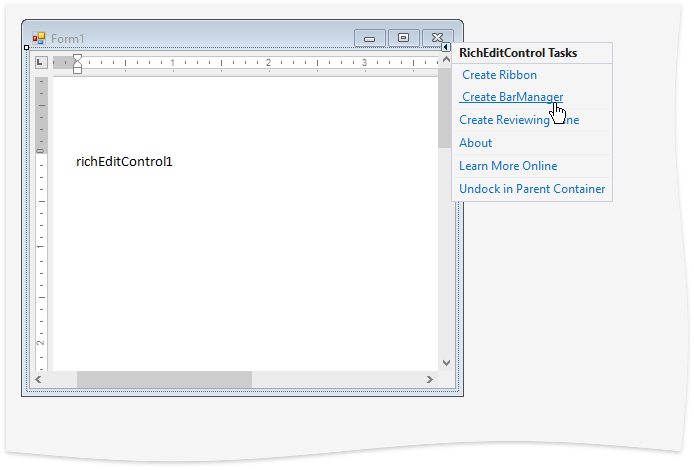The image size is (694, 470).
Task: Click the vertical scrollbar thumb
Action: 444,108
